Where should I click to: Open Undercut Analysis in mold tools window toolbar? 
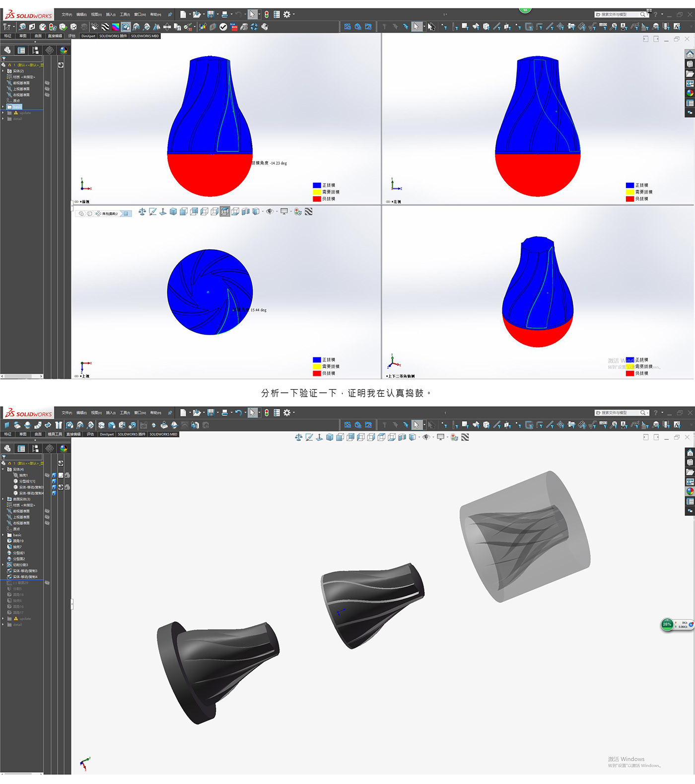(80, 425)
